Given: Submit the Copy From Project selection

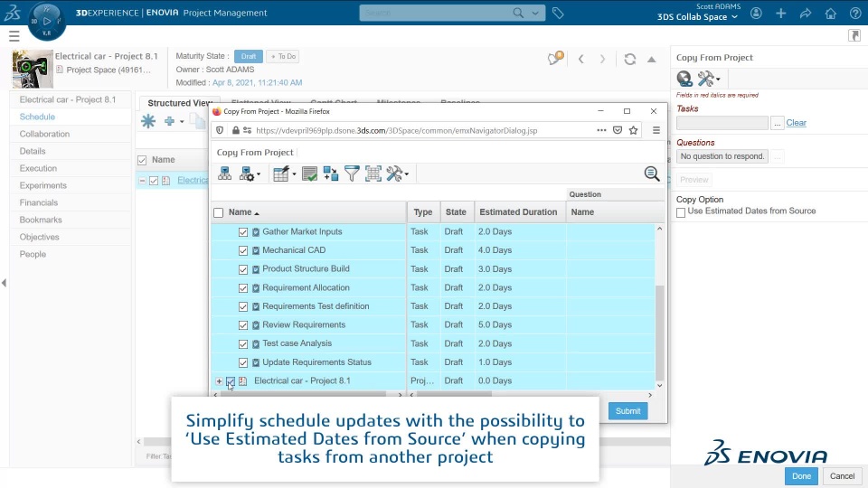Looking at the screenshot, I should tap(627, 411).
